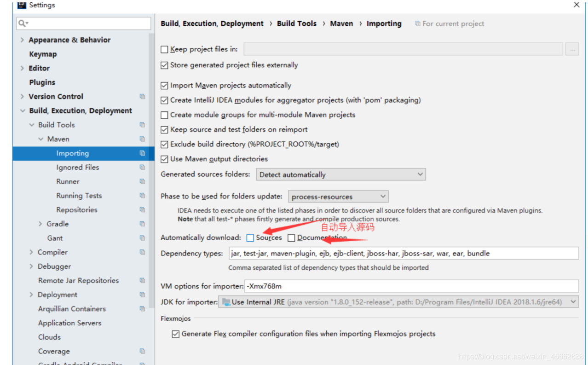The height and width of the screenshot is (365, 588).
Task: Select Keymap in settings tree
Action: pos(43,54)
